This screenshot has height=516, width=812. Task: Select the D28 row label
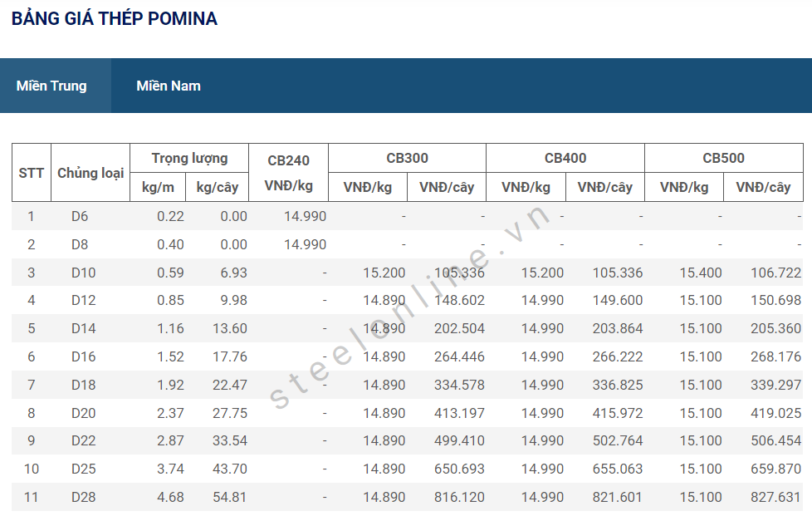pos(83,497)
